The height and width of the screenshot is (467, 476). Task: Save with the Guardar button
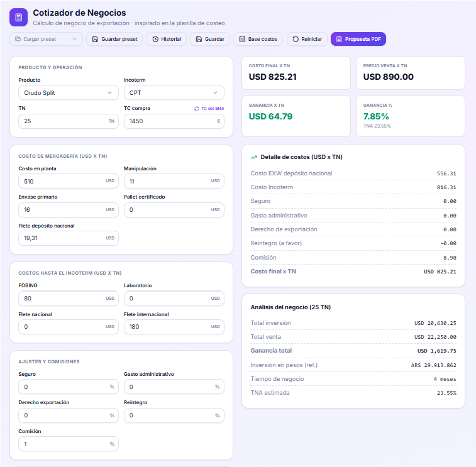[x=210, y=39]
